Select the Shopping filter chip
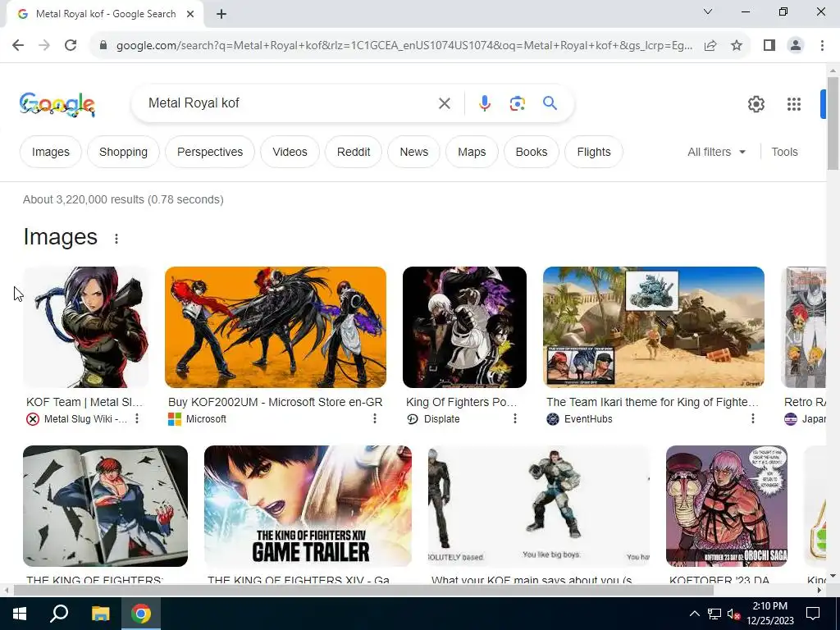Viewport: 840px width, 630px height. tap(123, 152)
